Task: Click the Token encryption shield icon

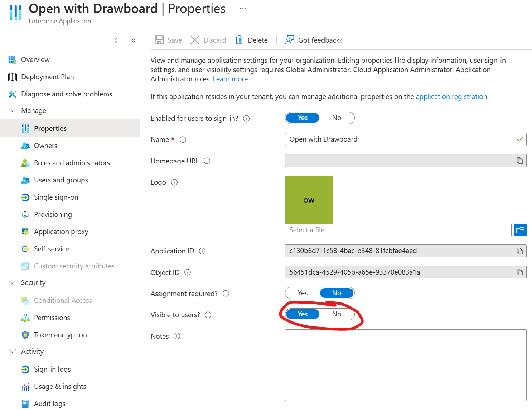Action: click(25, 335)
